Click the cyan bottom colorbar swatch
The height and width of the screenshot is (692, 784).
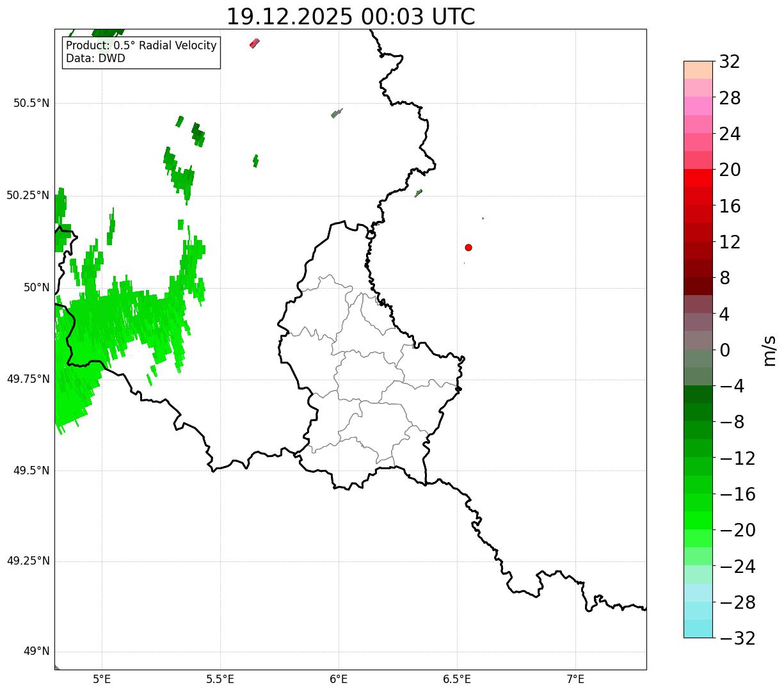(x=698, y=629)
